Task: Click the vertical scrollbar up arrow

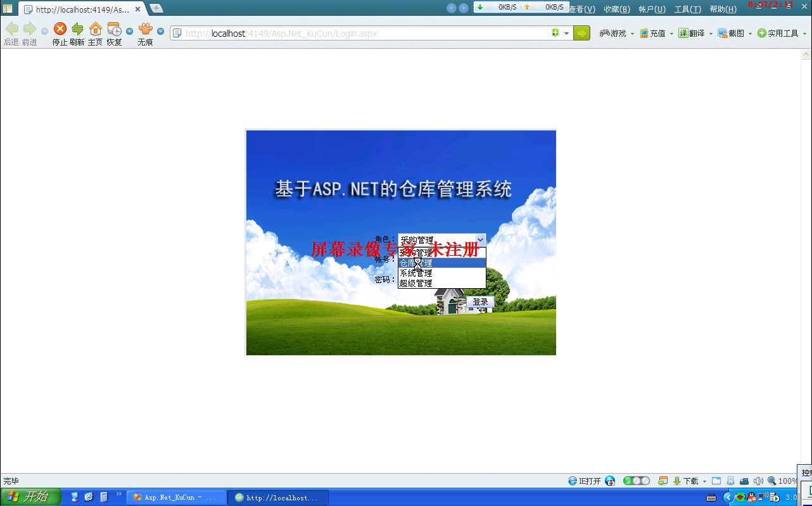Action: pyautogui.click(x=806, y=54)
